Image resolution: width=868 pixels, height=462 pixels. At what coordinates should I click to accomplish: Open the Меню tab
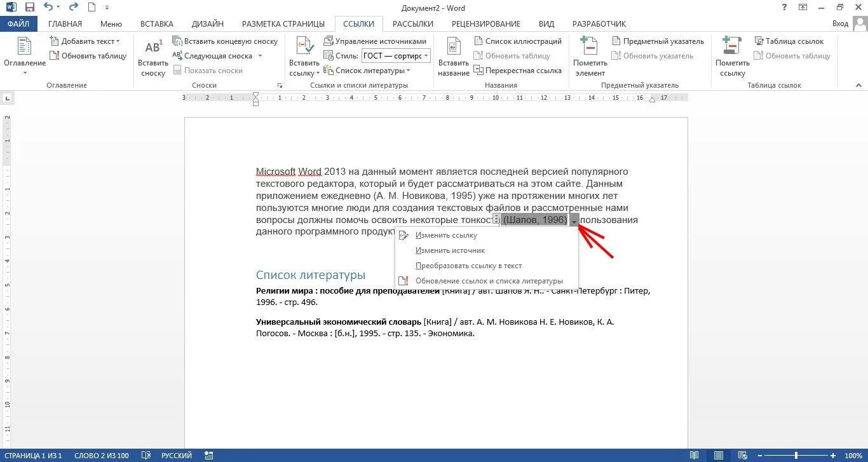click(x=111, y=24)
